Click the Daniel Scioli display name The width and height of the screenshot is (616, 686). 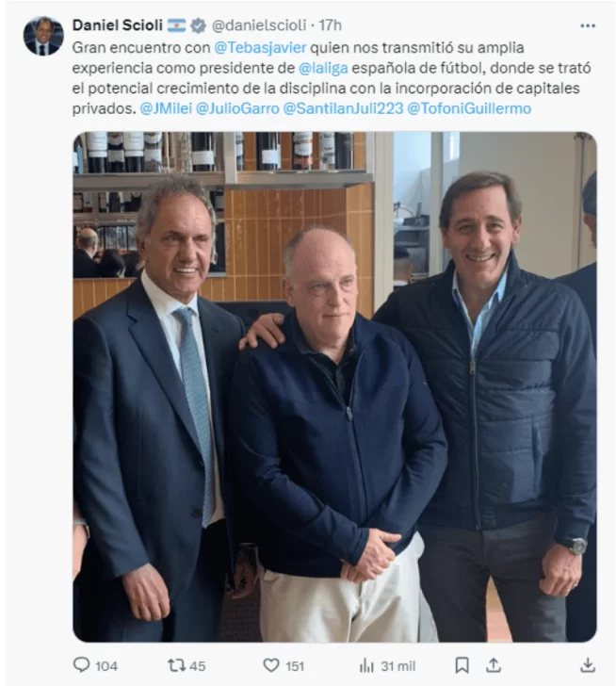(117, 25)
